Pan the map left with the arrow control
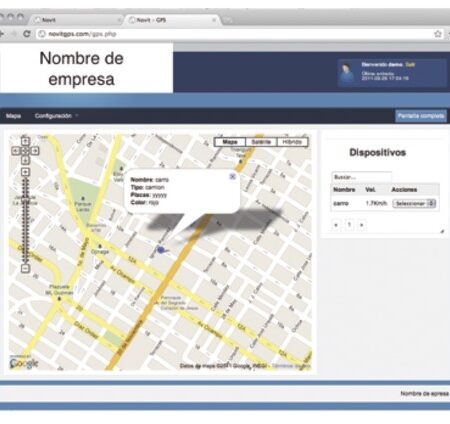The height and width of the screenshot is (424, 450). [x=16, y=151]
